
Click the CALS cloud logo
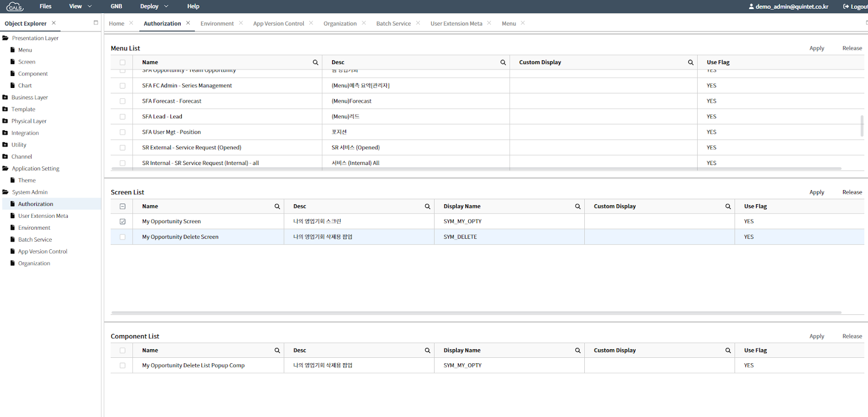pyautogui.click(x=15, y=7)
